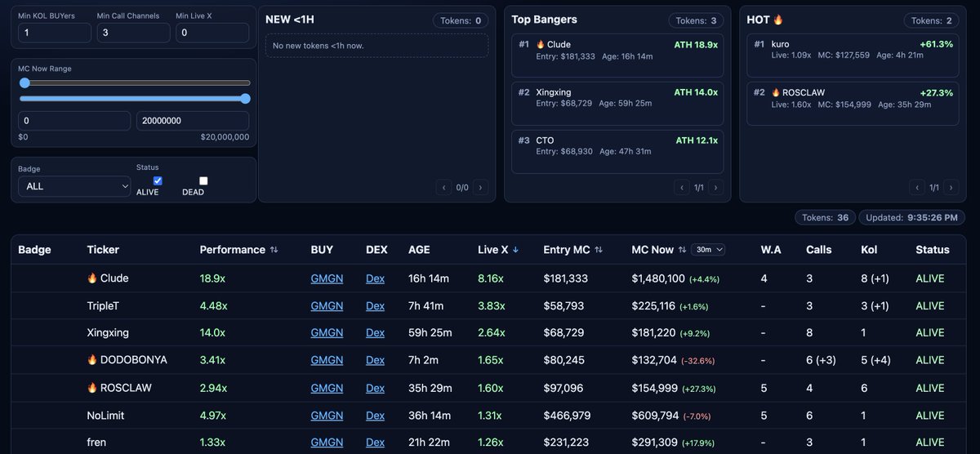Click Clude ticker in table row
The image size is (980, 454).
108,278
